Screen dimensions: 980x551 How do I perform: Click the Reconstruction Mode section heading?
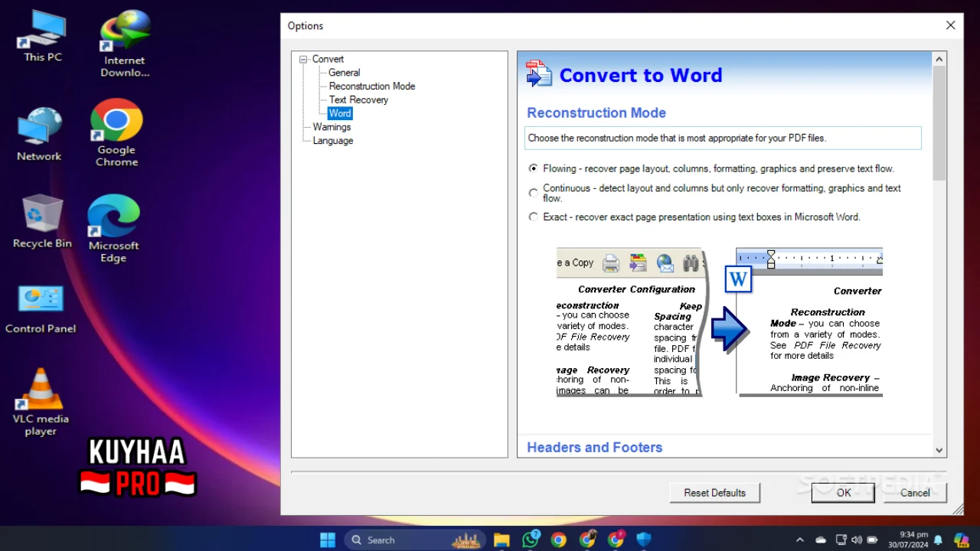coord(596,112)
